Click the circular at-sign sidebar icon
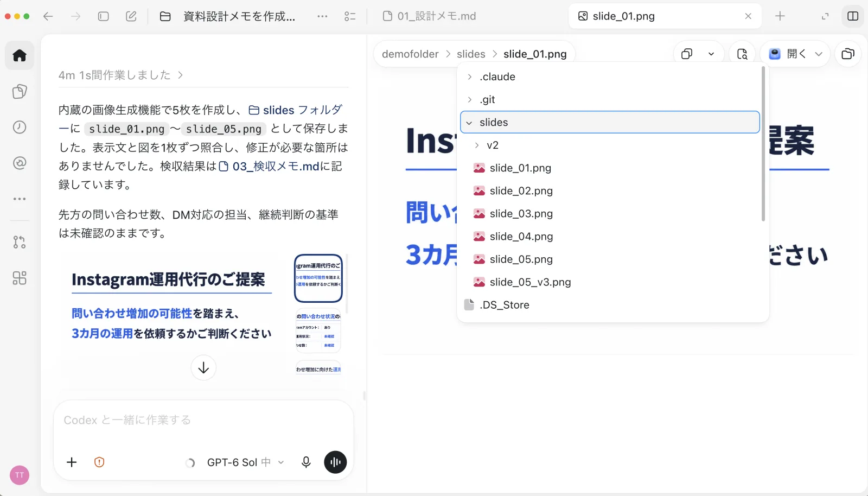868x496 pixels. click(x=20, y=163)
